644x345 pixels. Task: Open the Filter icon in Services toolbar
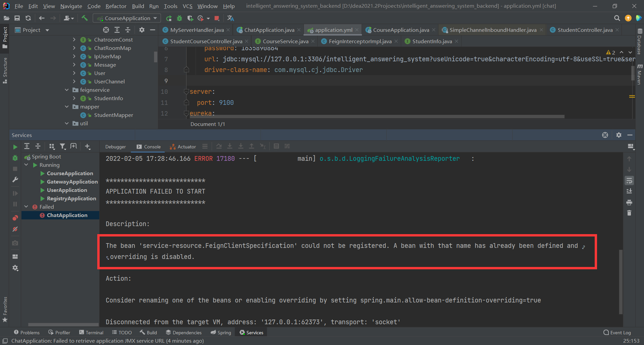pyautogui.click(x=63, y=146)
